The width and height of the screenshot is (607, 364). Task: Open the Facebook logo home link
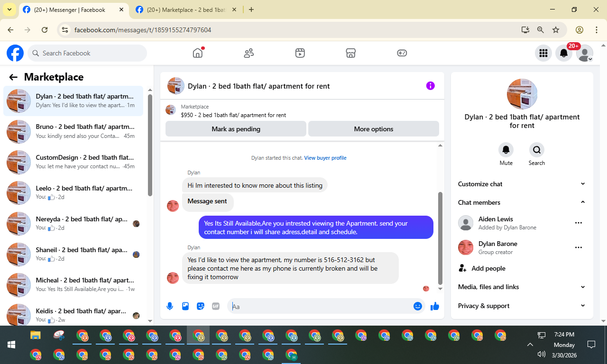pos(15,53)
